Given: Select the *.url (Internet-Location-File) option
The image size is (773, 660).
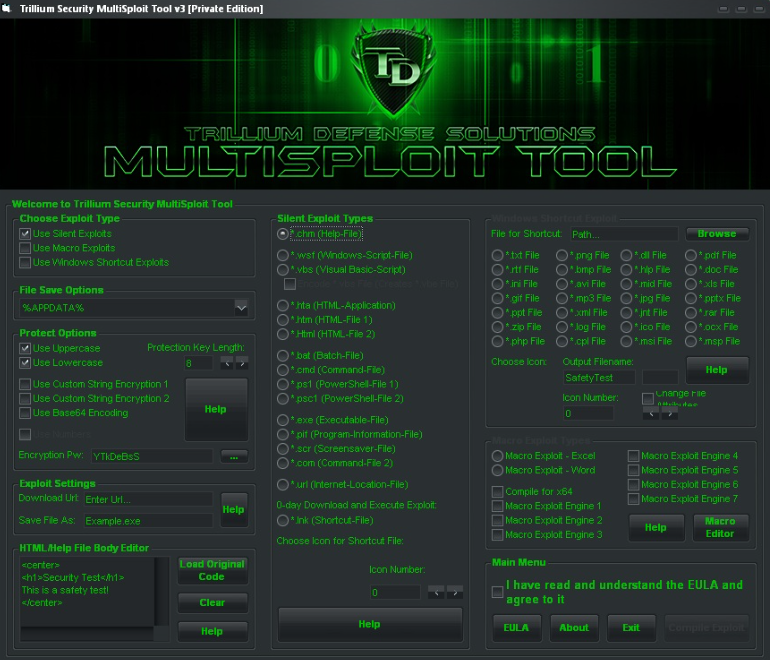Looking at the screenshot, I should coord(282,485).
